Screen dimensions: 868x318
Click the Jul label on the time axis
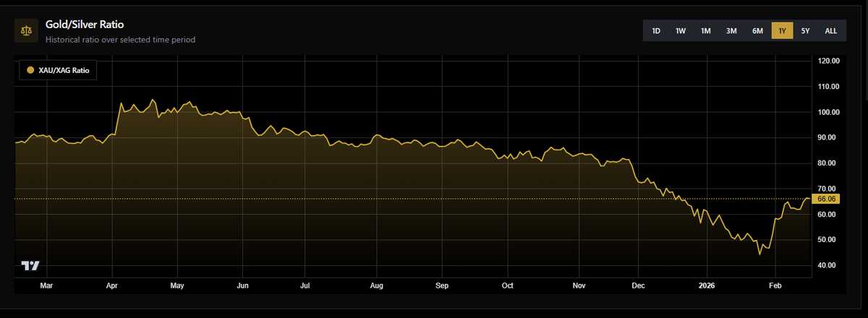[306, 285]
